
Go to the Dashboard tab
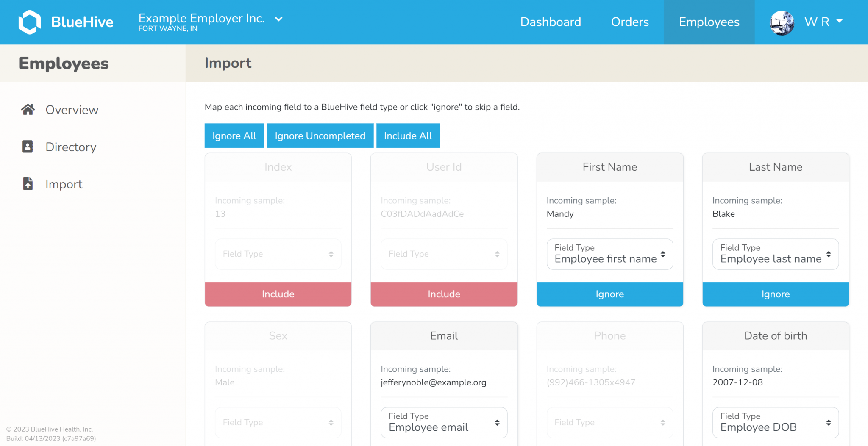[x=551, y=22]
